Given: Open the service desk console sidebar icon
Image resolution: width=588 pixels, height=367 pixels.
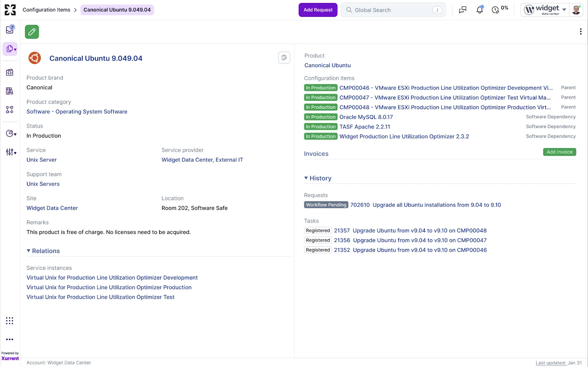Looking at the screenshot, I should (x=10, y=72).
